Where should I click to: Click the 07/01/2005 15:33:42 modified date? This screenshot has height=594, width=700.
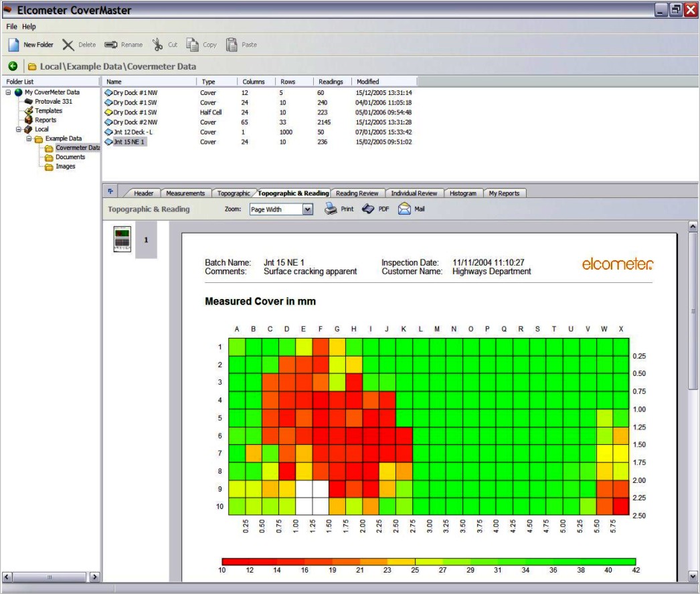click(x=384, y=132)
